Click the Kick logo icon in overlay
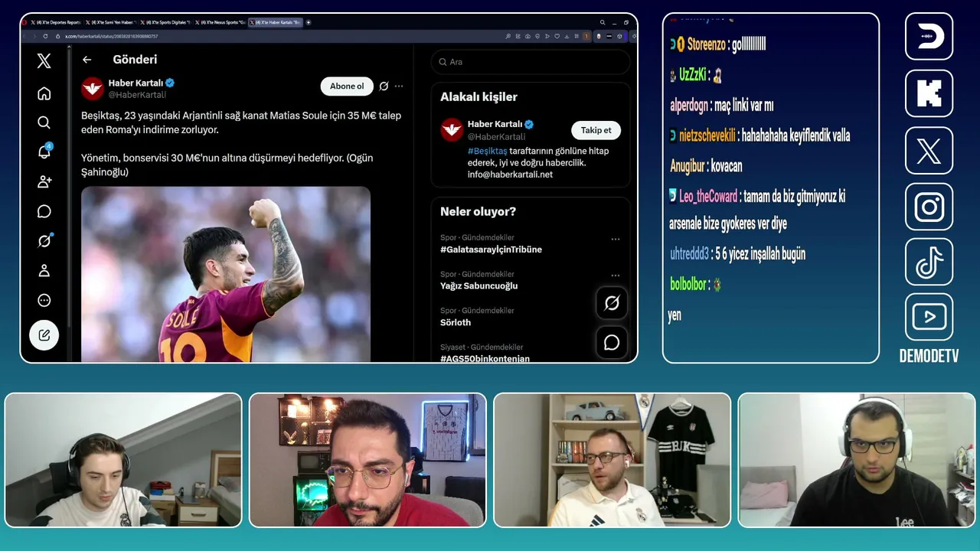The height and width of the screenshot is (551, 980). point(929,93)
